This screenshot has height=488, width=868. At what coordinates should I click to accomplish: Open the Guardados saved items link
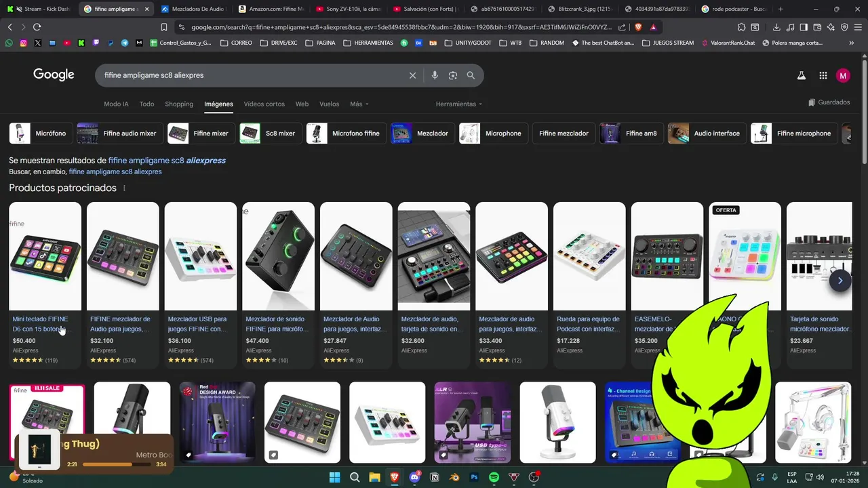[829, 102]
